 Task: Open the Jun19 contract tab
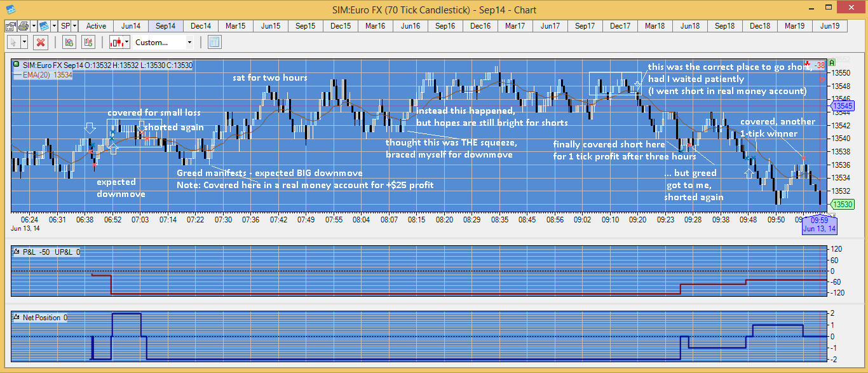coord(830,26)
